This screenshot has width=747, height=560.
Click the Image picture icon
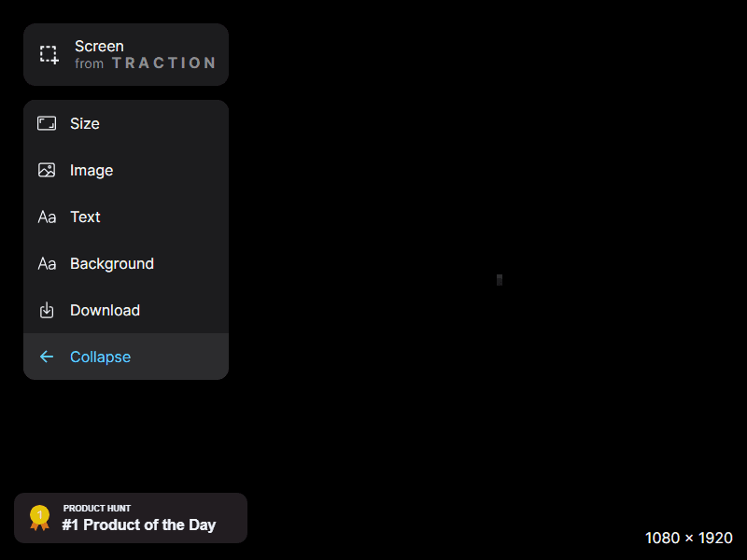[x=47, y=170]
